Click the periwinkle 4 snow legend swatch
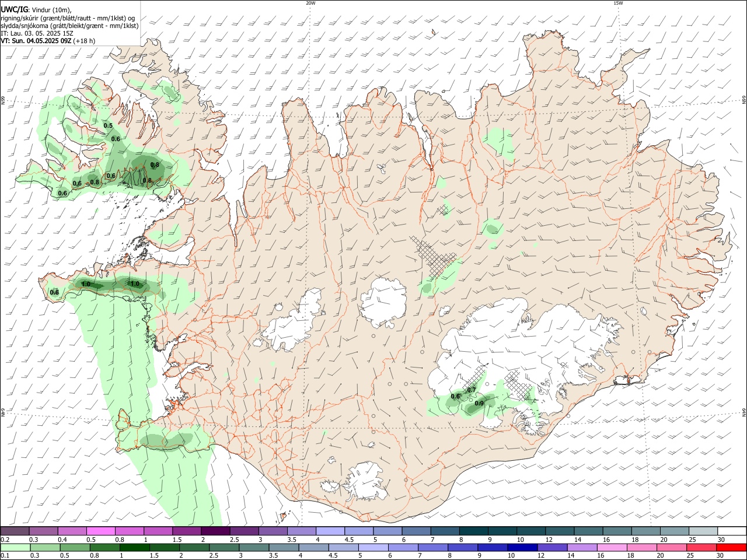Screen dimensions: 747x560 point(330,531)
